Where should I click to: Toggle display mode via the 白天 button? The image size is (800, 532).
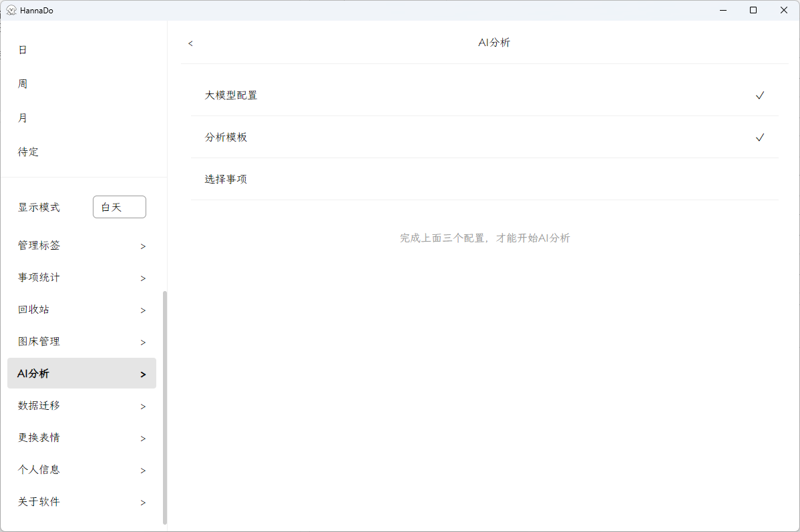pos(119,207)
